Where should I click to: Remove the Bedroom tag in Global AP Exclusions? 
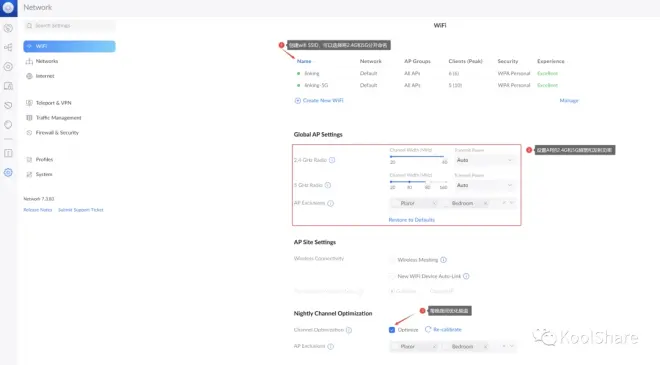coord(485,203)
